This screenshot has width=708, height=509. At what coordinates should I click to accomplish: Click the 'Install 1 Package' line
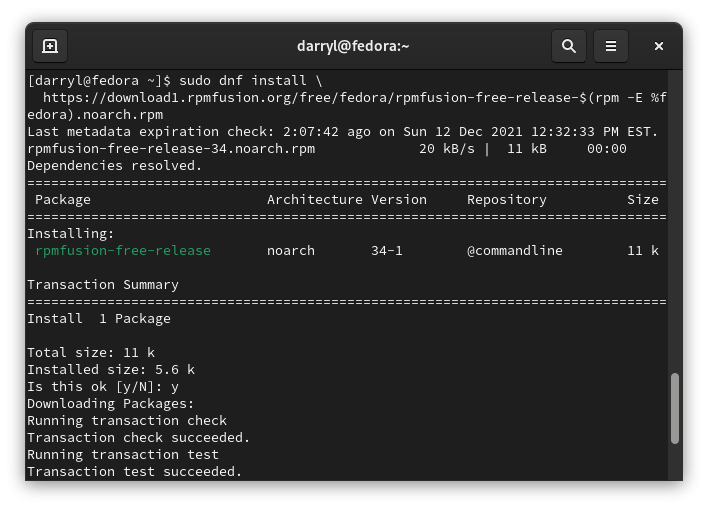point(99,319)
